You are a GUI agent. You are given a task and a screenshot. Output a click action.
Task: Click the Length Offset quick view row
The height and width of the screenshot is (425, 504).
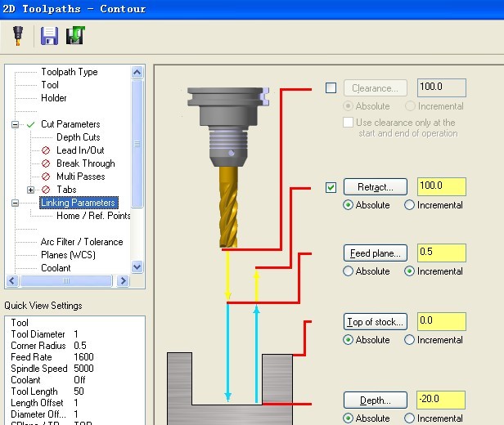click(44, 403)
